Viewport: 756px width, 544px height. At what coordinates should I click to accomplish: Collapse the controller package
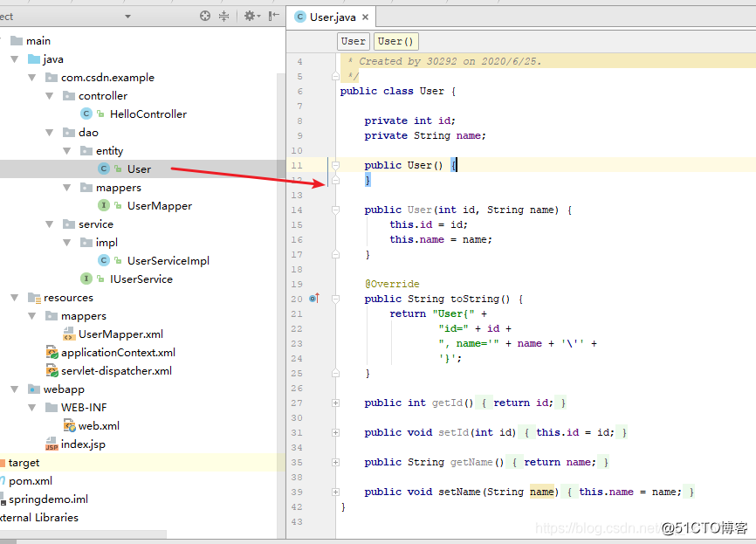pos(50,96)
